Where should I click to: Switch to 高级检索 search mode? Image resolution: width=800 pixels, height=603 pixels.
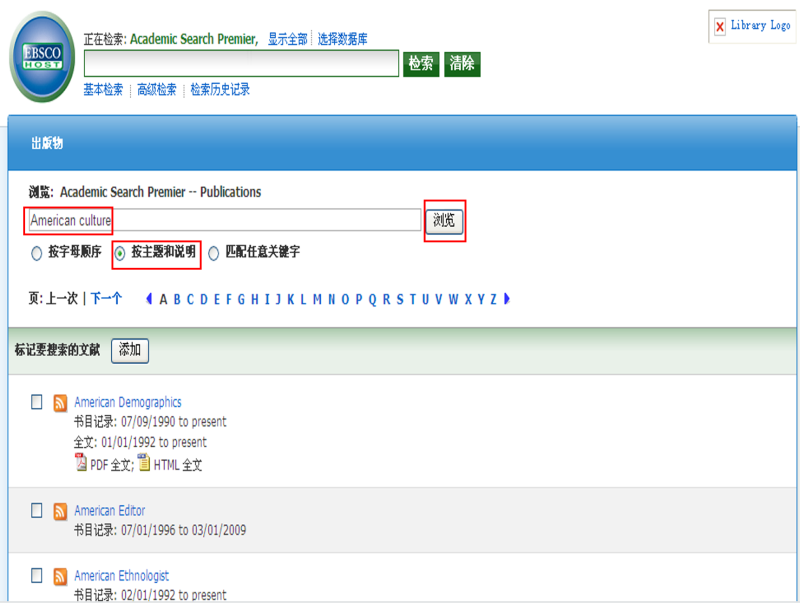[x=157, y=90]
